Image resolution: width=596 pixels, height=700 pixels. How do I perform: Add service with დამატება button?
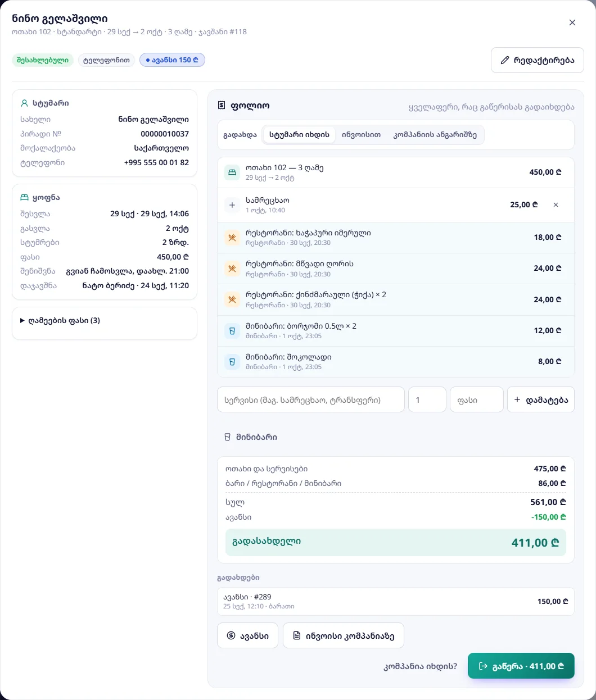click(541, 400)
